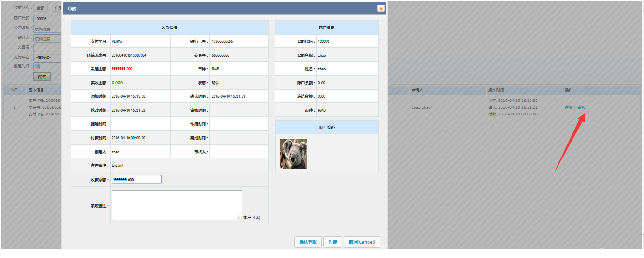644x258 pixels.
Task: Click the 联系人 fuzzy search field
Action: (x=47, y=38)
